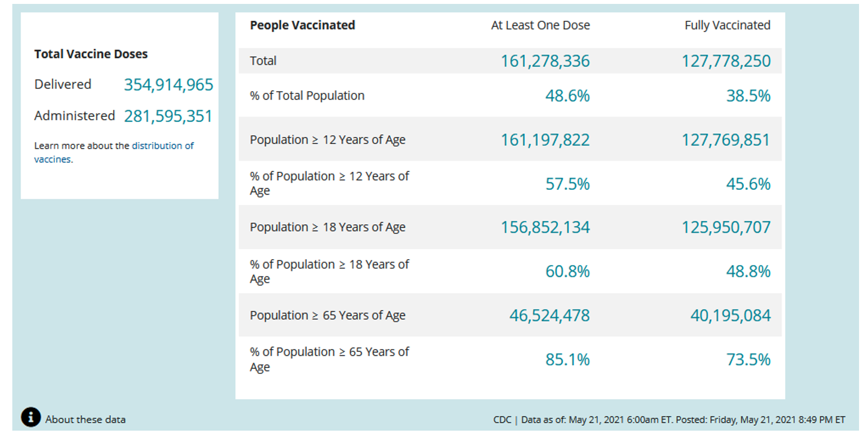The image size is (868, 441).
Task: Click the People Vaccinated table header
Action: [302, 25]
